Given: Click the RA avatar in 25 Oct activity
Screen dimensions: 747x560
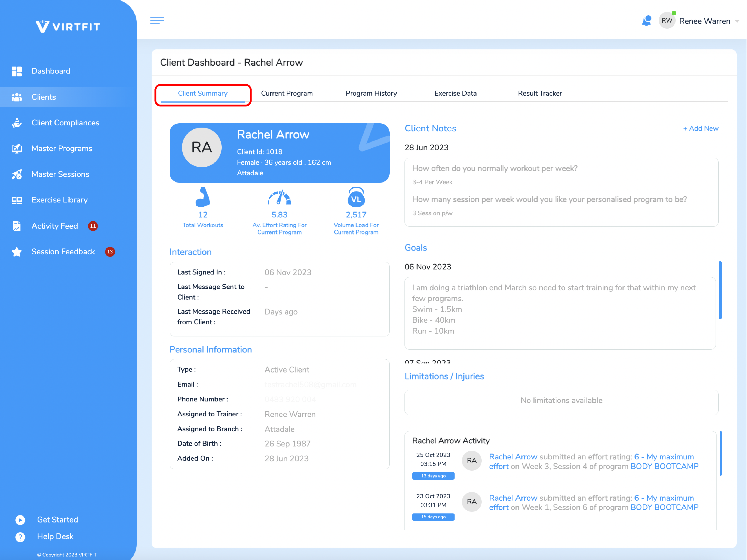Looking at the screenshot, I should [x=472, y=461].
